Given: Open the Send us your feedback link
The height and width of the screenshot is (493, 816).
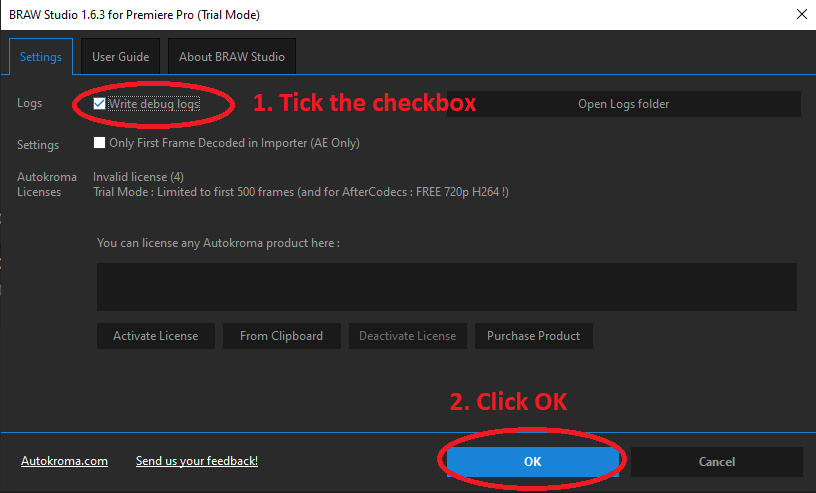Looking at the screenshot, I should click(197, 461).
